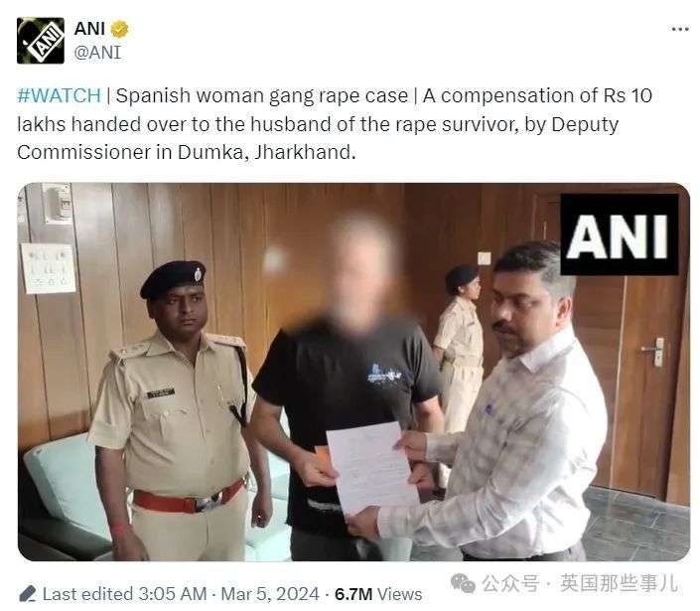Click the pencil edit-history icon
Viewport: 700px width, 611px height.
coord(27,593)
